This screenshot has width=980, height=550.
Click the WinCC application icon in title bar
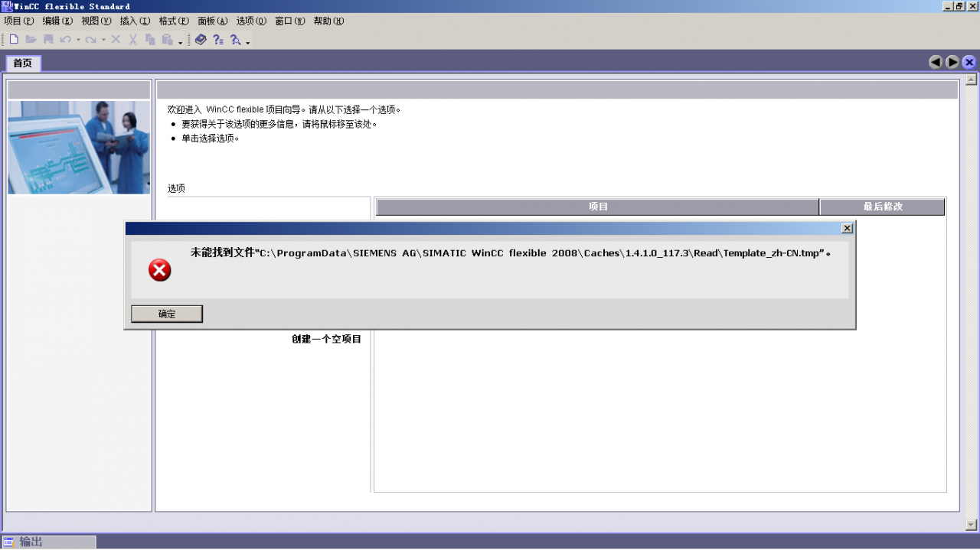click(7, 6)
